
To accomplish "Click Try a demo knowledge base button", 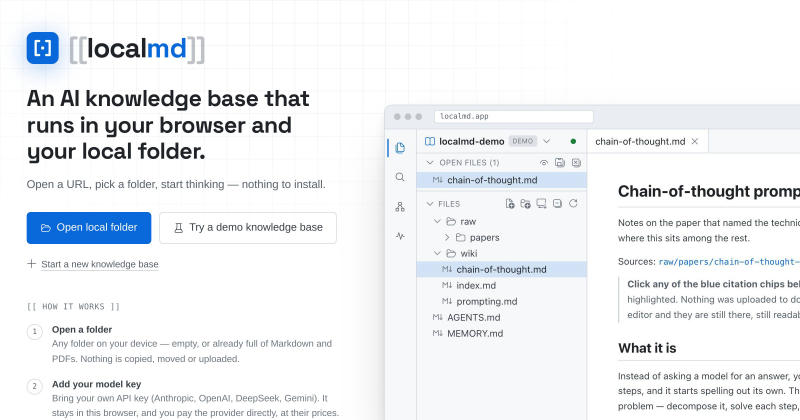I will pyautogui.click(x=248, y=228).
